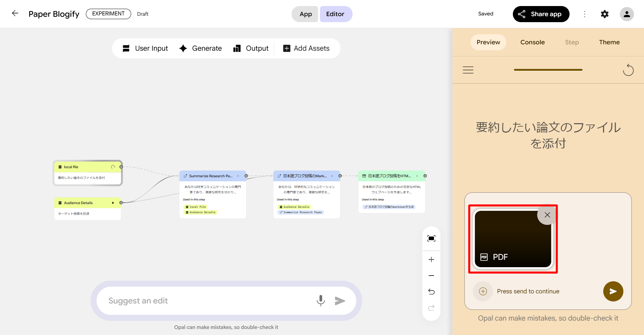The height and width of the screenshot is (335, 644).
Task: Click the user account avatar
Action: 626,14
